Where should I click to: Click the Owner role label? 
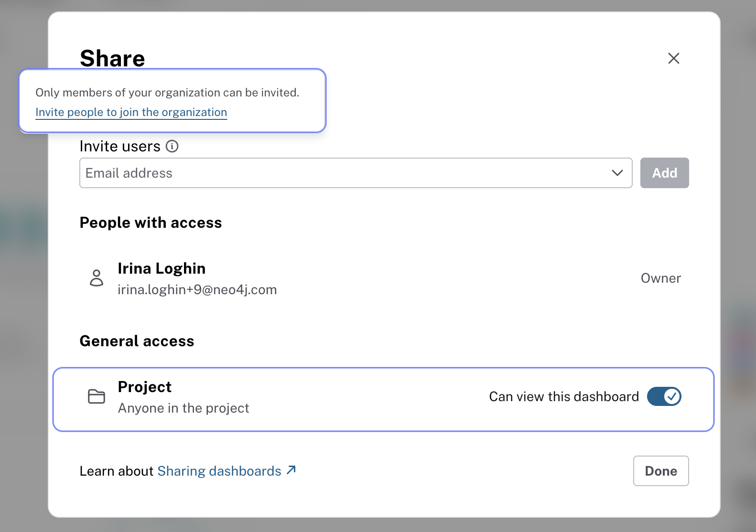[x=661, y=278]
